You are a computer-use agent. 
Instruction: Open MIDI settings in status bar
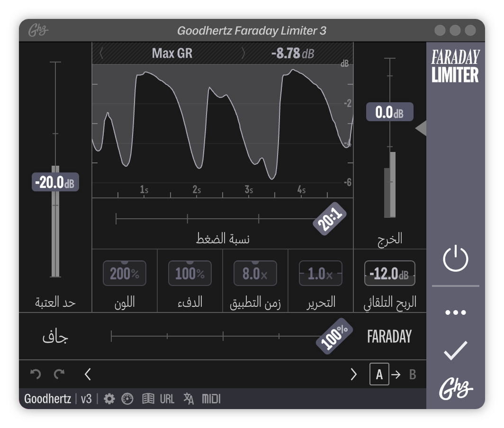[211, 399]
